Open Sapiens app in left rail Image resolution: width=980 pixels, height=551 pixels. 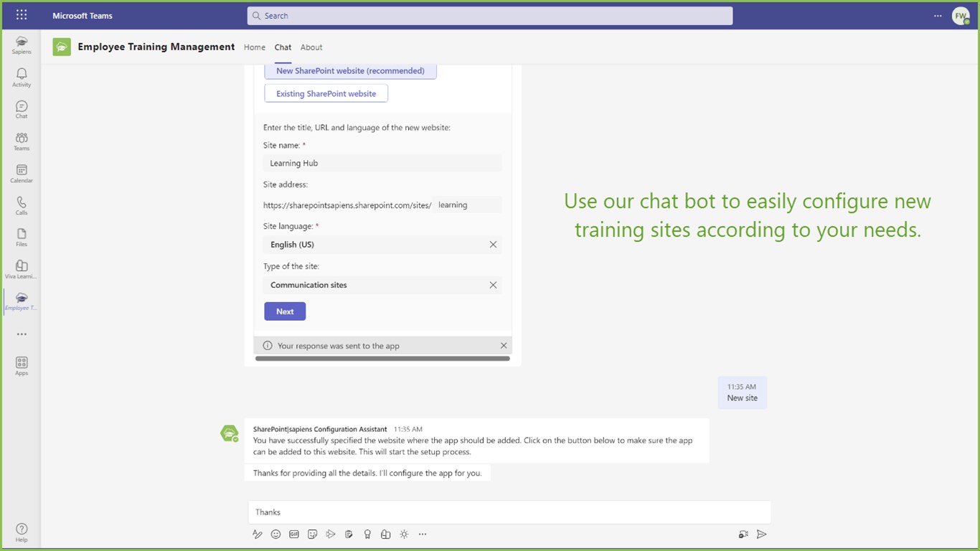[22, 45]
